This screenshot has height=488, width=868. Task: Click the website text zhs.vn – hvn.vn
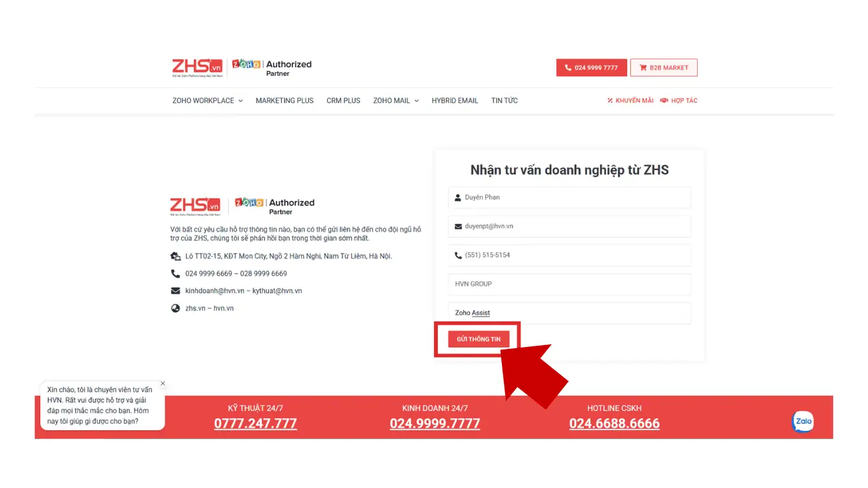point(210,308)
